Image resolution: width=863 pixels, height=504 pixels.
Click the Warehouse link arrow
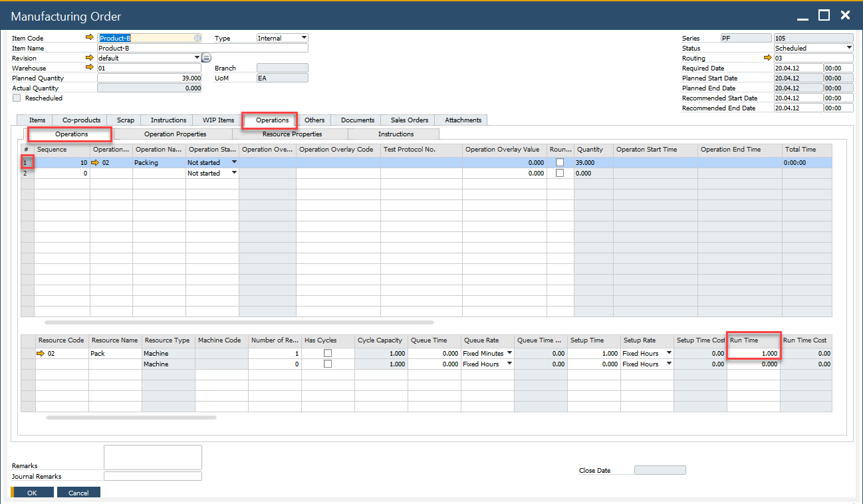(90, 68)
